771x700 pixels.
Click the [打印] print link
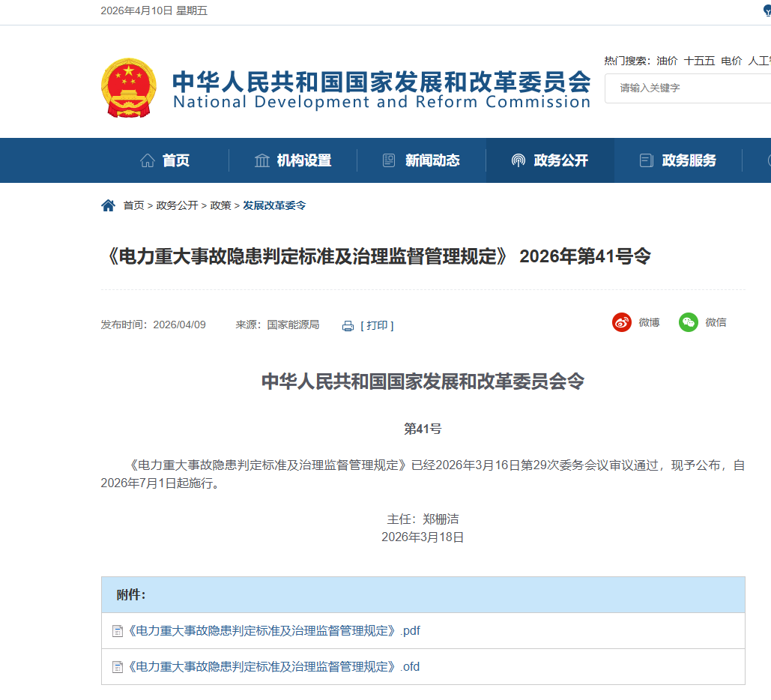click(x=377, y=325)
